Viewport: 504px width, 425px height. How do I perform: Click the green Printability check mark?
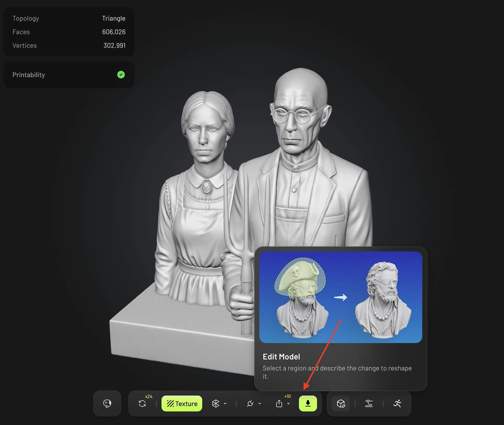(x=121, y=75)
